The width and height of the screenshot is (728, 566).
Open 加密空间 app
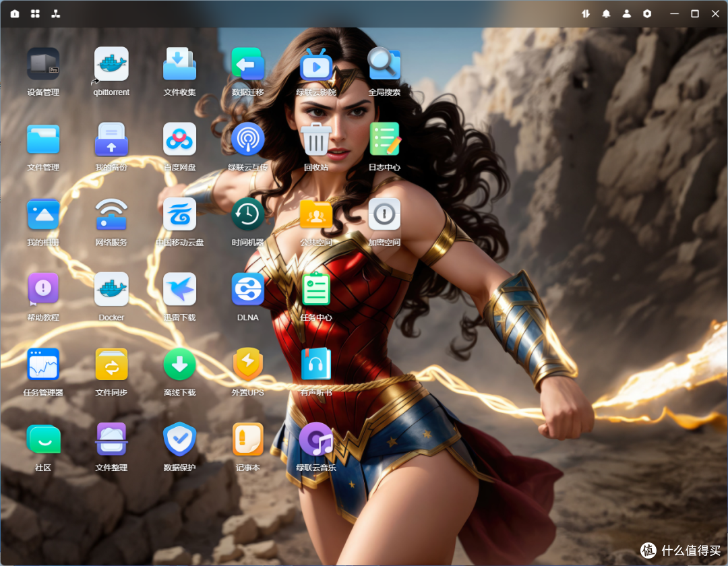[384, 214]
